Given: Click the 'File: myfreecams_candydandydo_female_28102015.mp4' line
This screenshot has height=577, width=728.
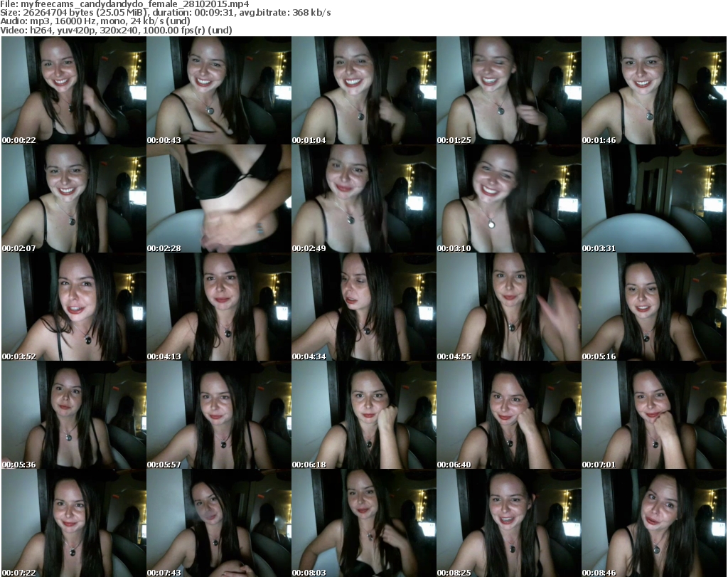Looking at the screenshot, I should (125, 4).
